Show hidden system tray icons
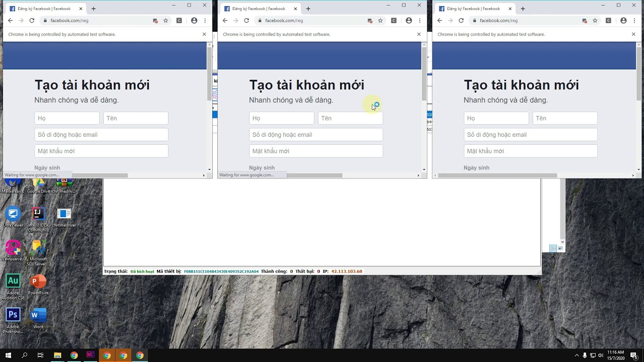This screenshot has height=362, width=644. click(x=578, y=355)
